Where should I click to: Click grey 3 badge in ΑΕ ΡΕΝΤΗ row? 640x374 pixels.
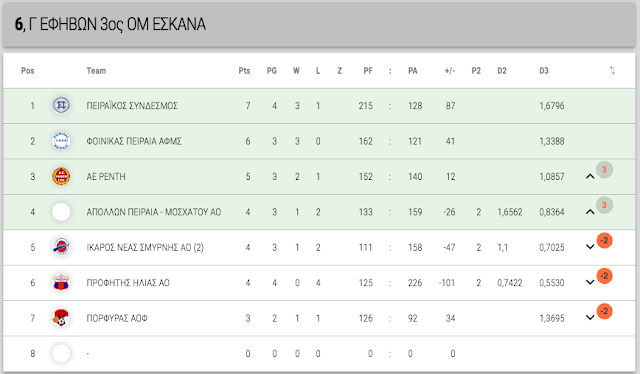tap(604, 169)
